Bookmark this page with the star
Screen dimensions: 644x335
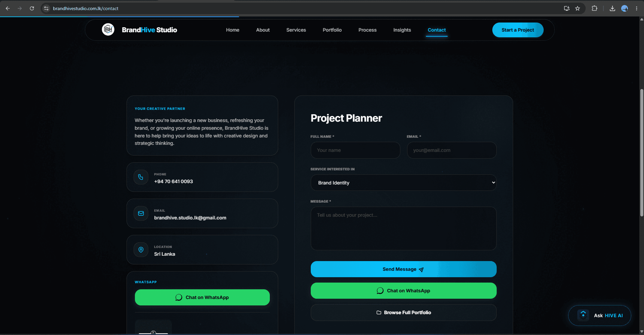pos(578,8)
